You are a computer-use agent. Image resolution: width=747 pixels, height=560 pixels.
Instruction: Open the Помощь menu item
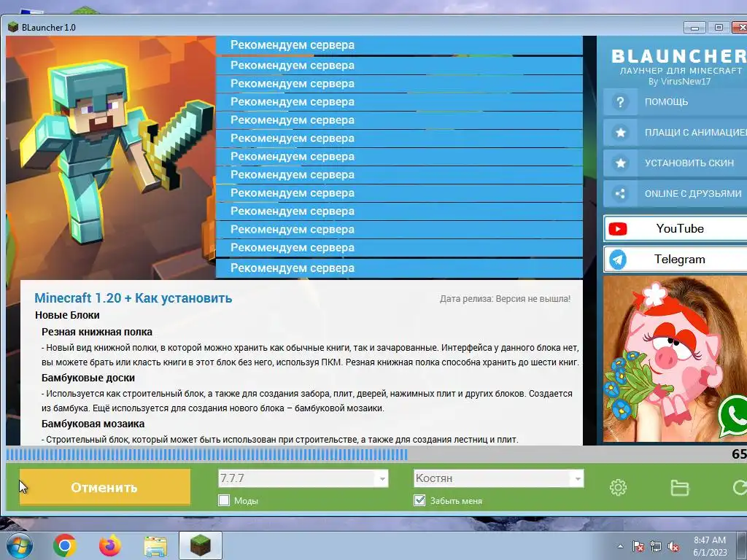pos(675,102)
